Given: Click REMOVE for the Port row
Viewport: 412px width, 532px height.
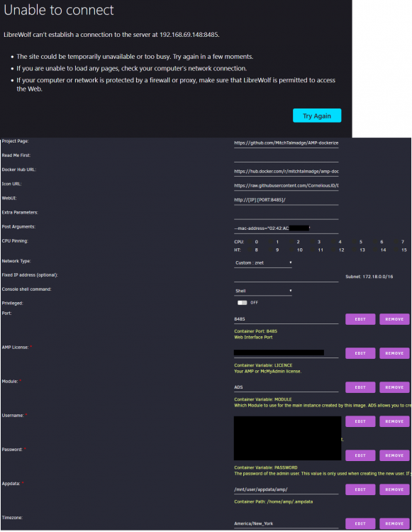Looking at the screenshot, I should click(394, 319).
